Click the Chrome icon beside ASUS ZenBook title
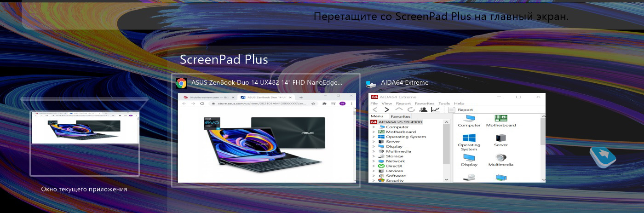 181,83
